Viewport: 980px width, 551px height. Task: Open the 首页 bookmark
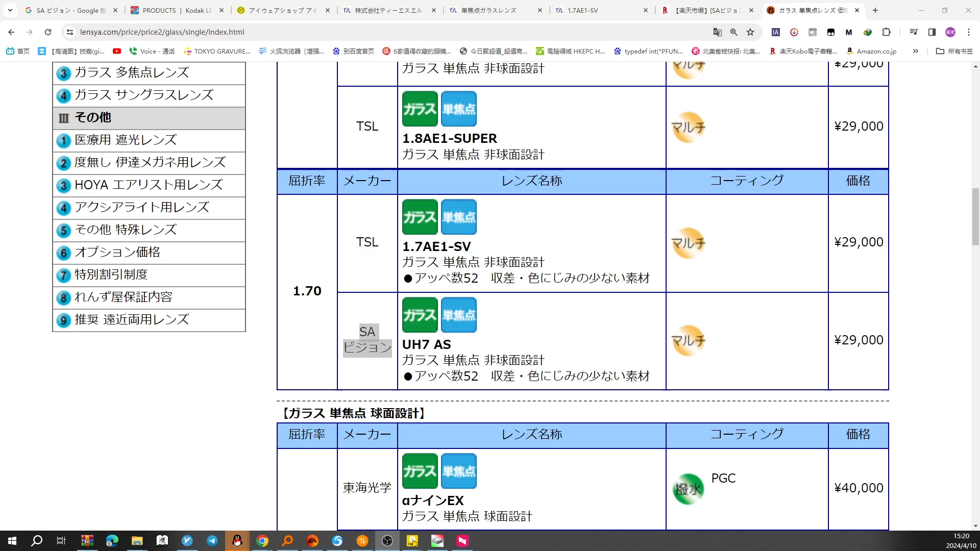coord(18,51)
